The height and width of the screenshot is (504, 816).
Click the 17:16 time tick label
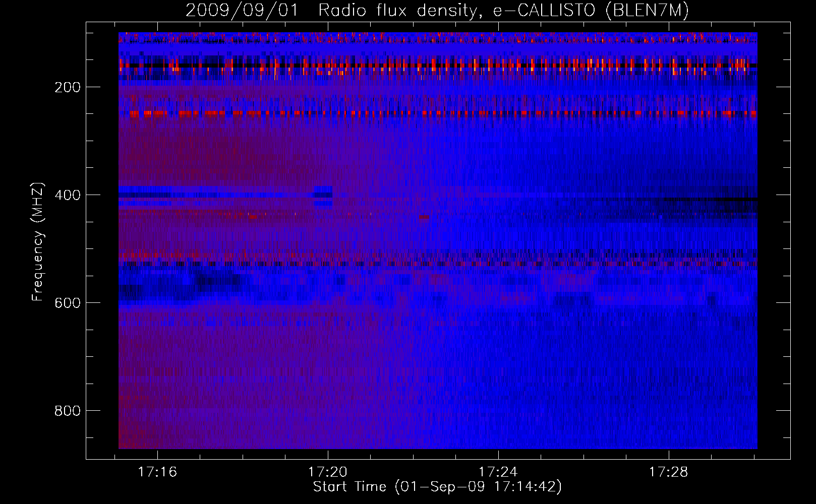[157, 472]
